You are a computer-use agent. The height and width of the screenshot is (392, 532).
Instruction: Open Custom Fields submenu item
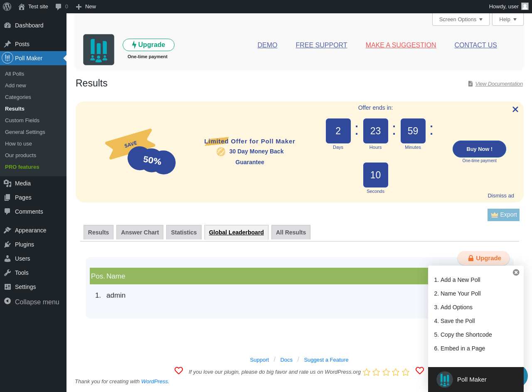coord(33,121)
